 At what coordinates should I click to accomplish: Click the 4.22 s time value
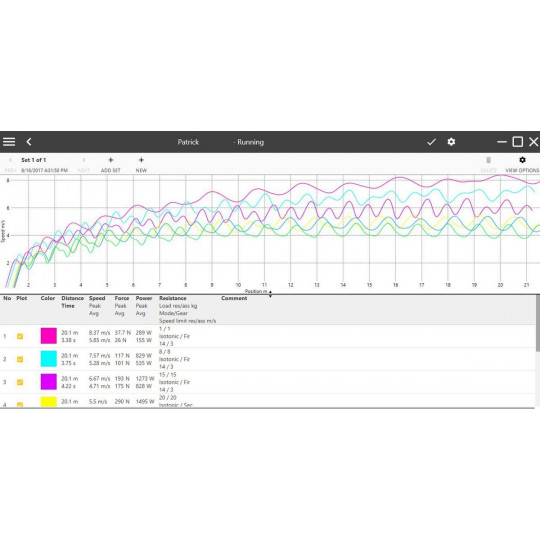pyautogui.click(x=68, y=386)
